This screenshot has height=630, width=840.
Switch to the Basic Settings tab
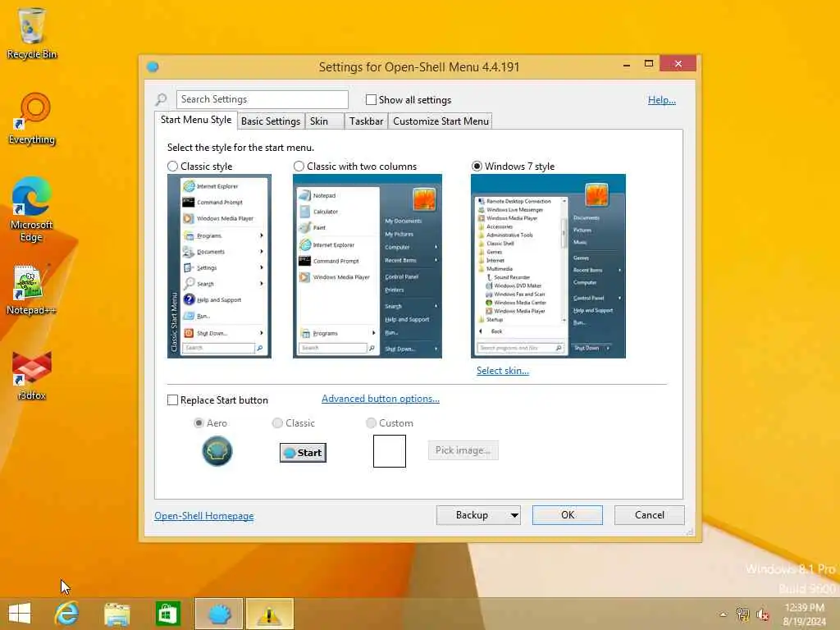coord(271,121)
